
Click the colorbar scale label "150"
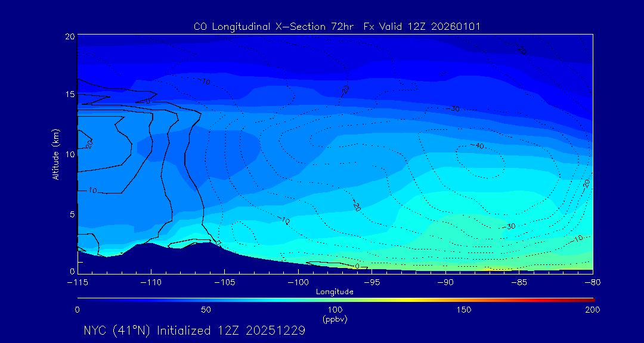coord(464,310)
